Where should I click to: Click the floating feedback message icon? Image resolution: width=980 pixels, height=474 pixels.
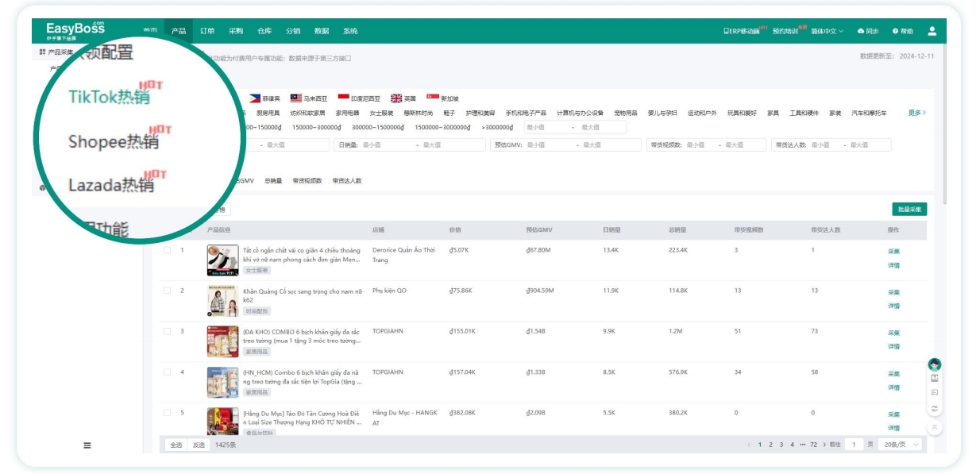pos(935,392)
